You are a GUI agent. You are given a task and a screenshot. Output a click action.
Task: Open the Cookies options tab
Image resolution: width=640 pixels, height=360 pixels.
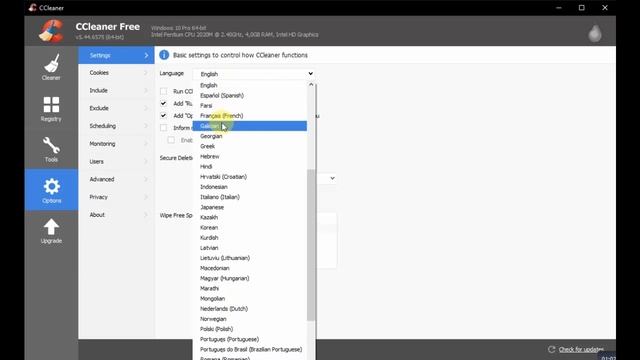click(116, 73)
